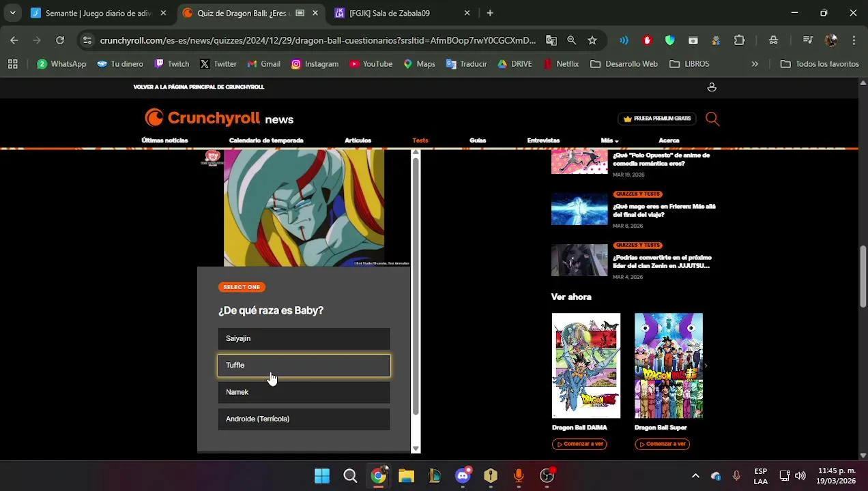Open Calendario de temporada
The width and height of the screenshot is (868, 491).
click(266, 140)
